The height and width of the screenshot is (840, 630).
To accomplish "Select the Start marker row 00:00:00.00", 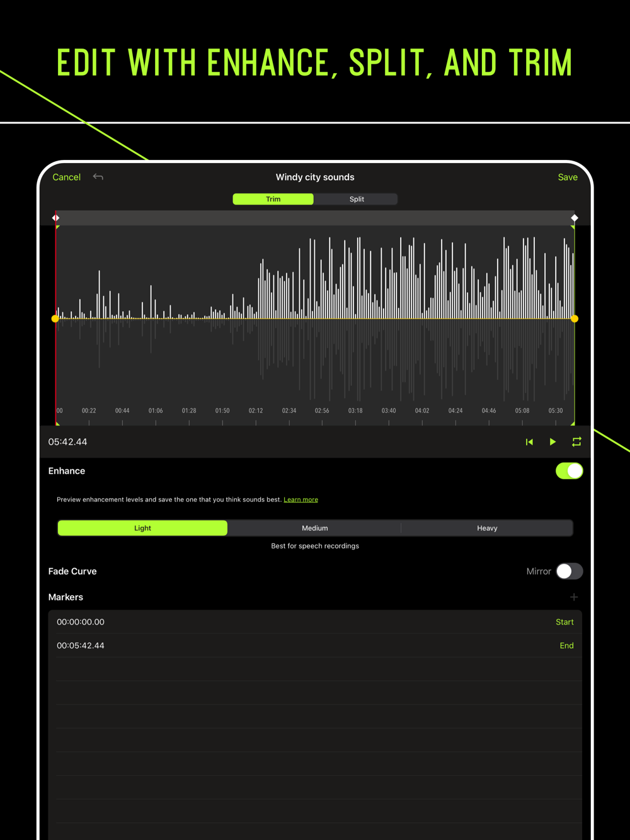I will pos(315,622).
